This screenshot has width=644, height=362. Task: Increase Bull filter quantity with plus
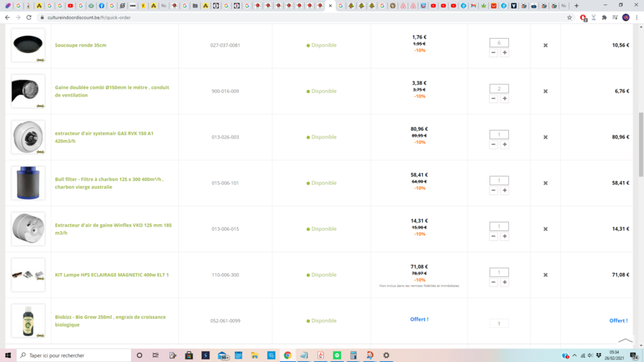[505, 191]
